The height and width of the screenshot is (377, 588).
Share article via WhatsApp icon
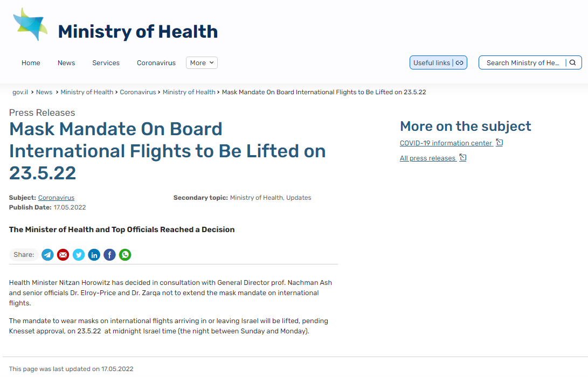point(125,255)
